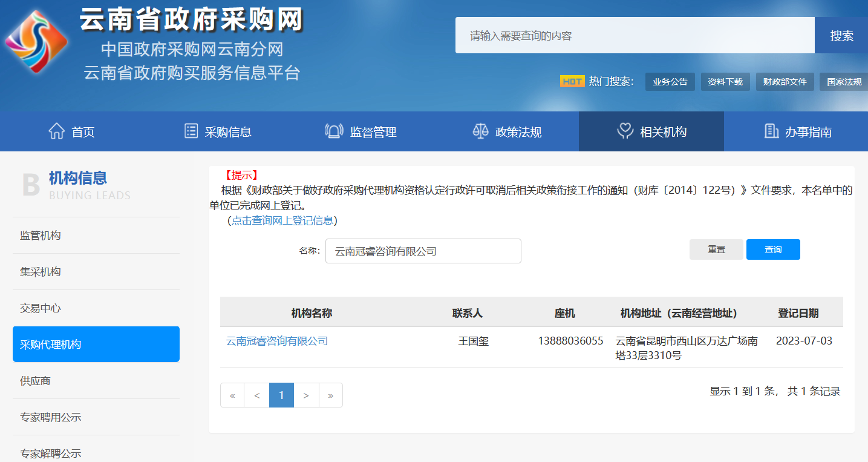Click the building icon beside 办事指南
868x462 pixels.
tap(771, 131)
